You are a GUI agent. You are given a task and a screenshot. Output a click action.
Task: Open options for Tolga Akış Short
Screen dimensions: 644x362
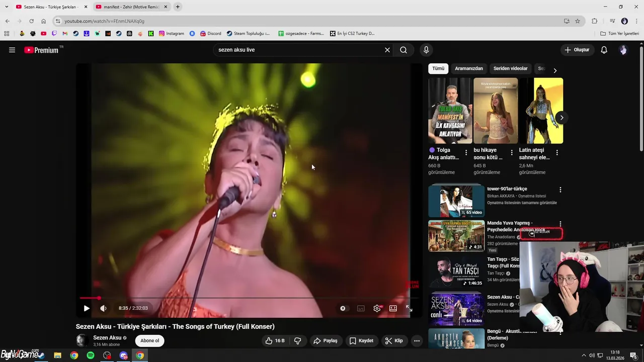pyautogui.click(x=466, y=152)
